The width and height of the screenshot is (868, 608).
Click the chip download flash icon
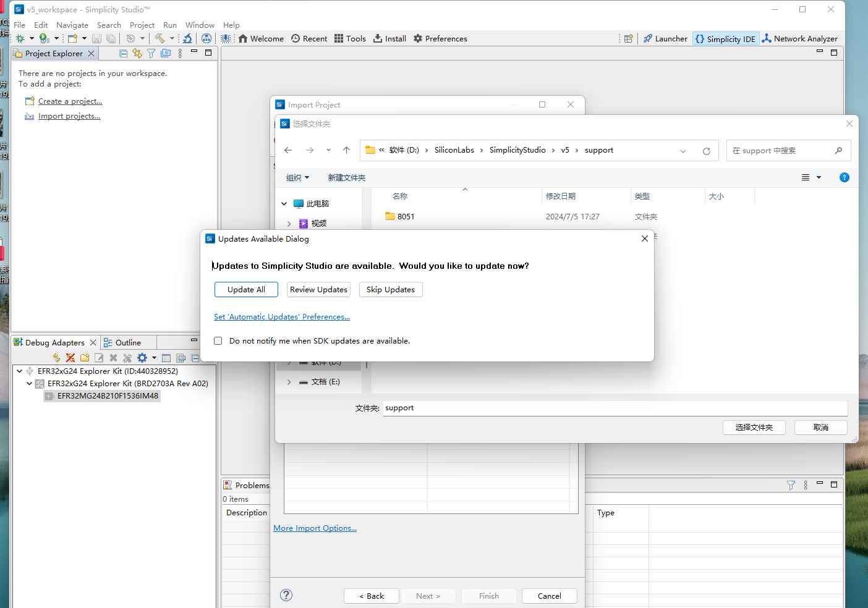[226, 38]
